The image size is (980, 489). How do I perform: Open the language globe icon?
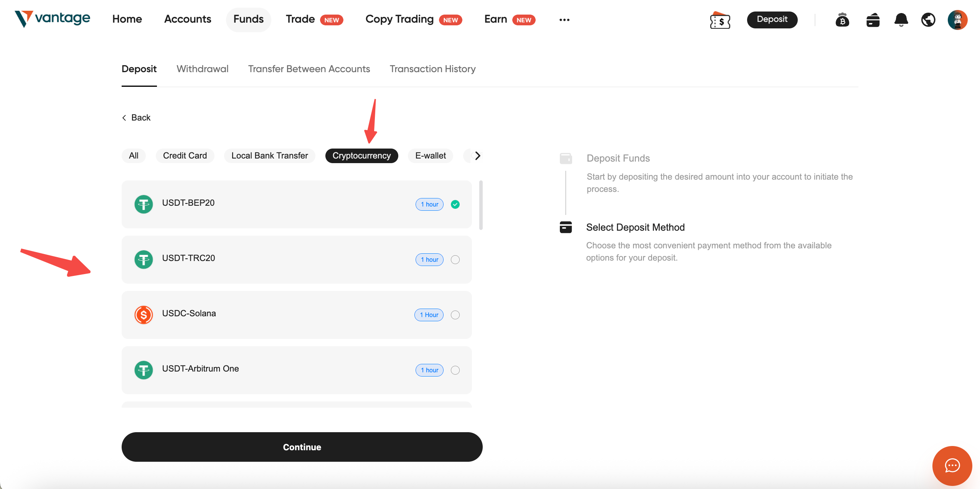(x=928, y=20)
